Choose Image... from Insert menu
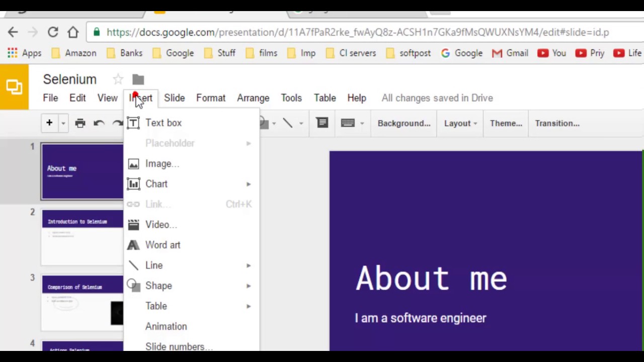The width and height of the screenshot is (644, 362). pos(191,163)
